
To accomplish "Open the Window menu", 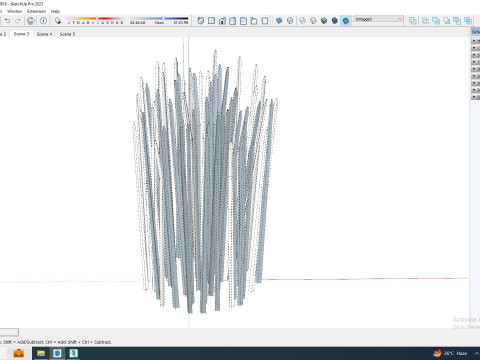I will 15,11.
